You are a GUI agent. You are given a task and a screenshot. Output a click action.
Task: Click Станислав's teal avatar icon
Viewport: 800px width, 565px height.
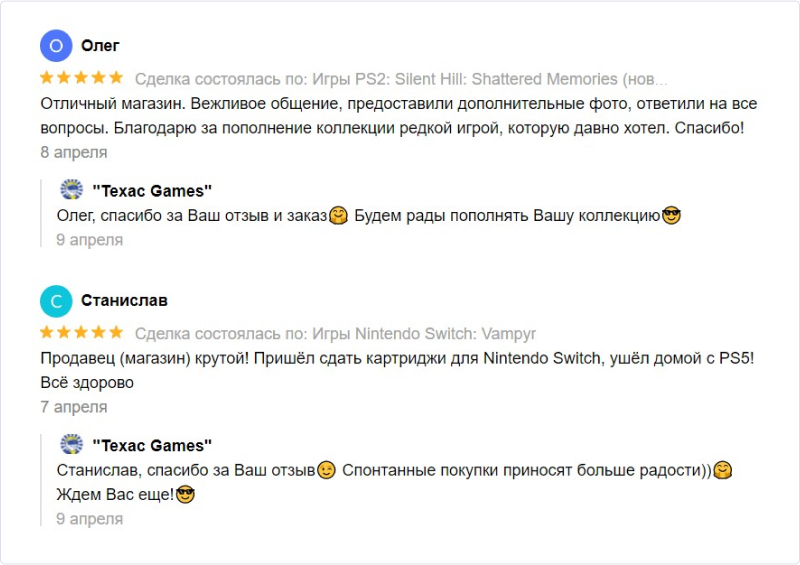tap(56, 301)
